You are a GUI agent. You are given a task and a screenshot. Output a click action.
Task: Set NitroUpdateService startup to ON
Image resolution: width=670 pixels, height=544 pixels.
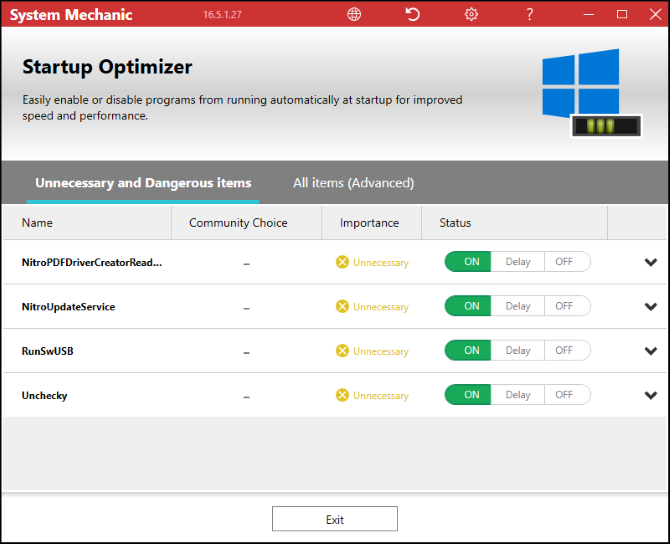click(x=468, y=306)
